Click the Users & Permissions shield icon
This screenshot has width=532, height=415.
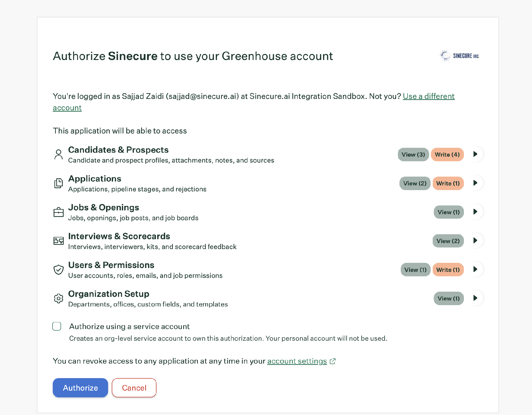[x=58, y=270]
